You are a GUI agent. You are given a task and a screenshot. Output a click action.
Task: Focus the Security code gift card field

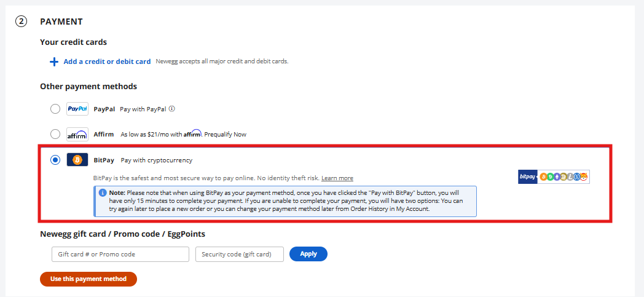(240, 254)
